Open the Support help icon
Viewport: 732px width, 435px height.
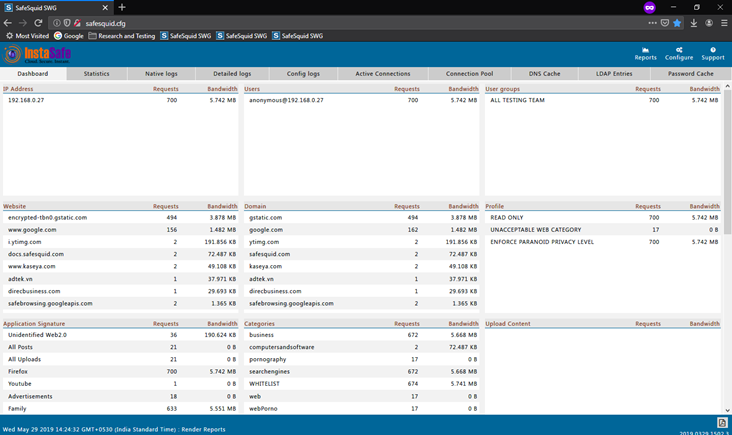[713, 50]
